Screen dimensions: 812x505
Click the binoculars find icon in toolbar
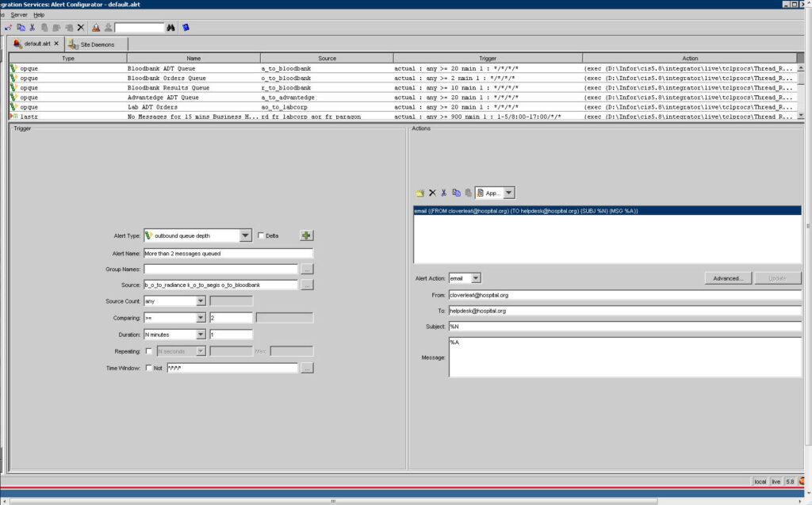[x=170, y=27]
